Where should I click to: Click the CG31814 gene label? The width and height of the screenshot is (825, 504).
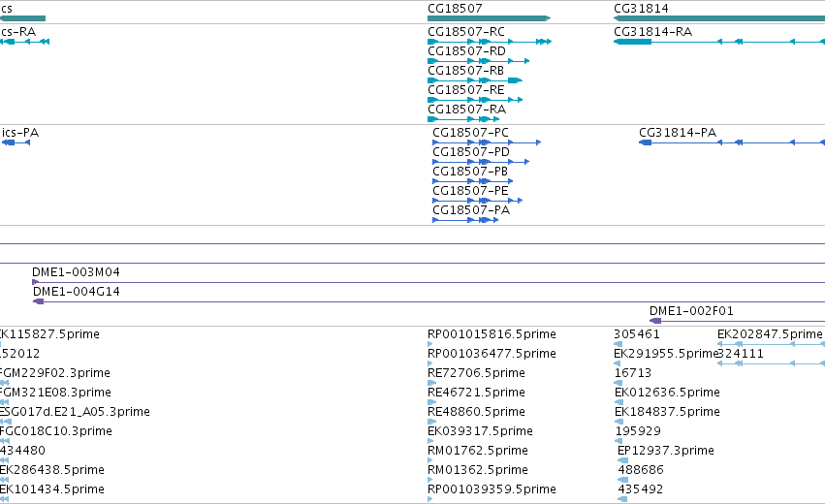click(x=641, y=9)
